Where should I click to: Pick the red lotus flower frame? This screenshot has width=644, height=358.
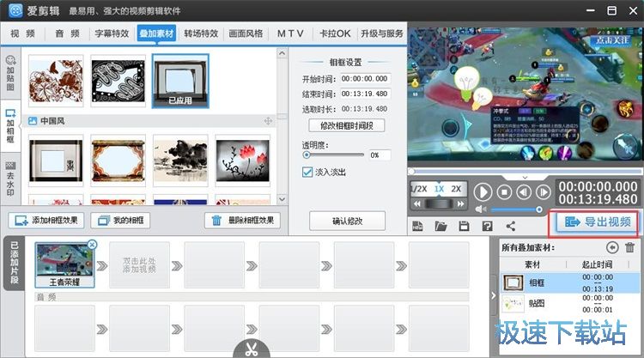[x=243, y=161]
